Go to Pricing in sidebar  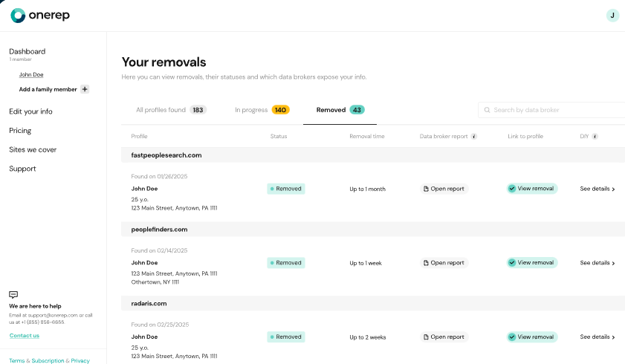20,131
